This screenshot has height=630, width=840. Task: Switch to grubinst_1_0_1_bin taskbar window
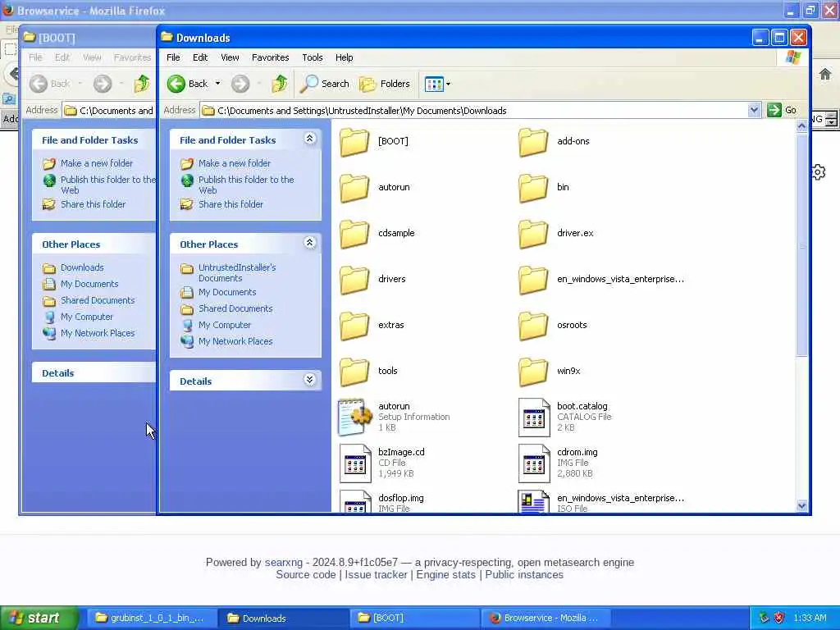point(151,619)
